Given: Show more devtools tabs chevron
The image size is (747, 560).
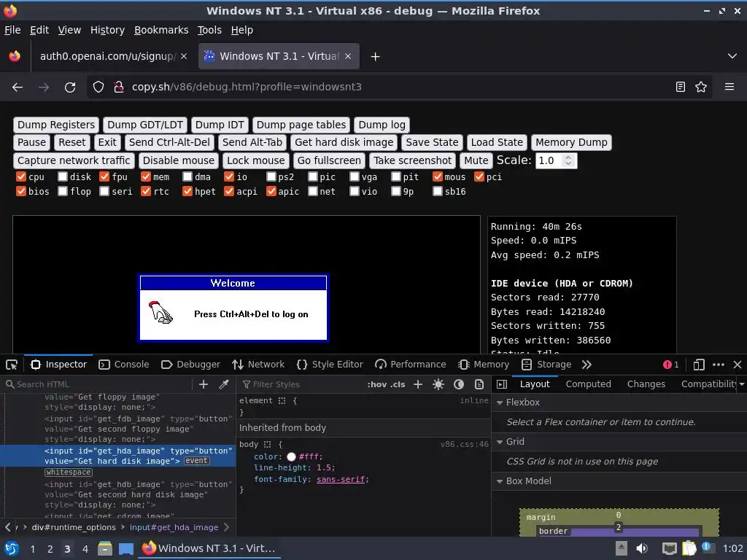Looking at the screenshot, I should pos(587,365).
